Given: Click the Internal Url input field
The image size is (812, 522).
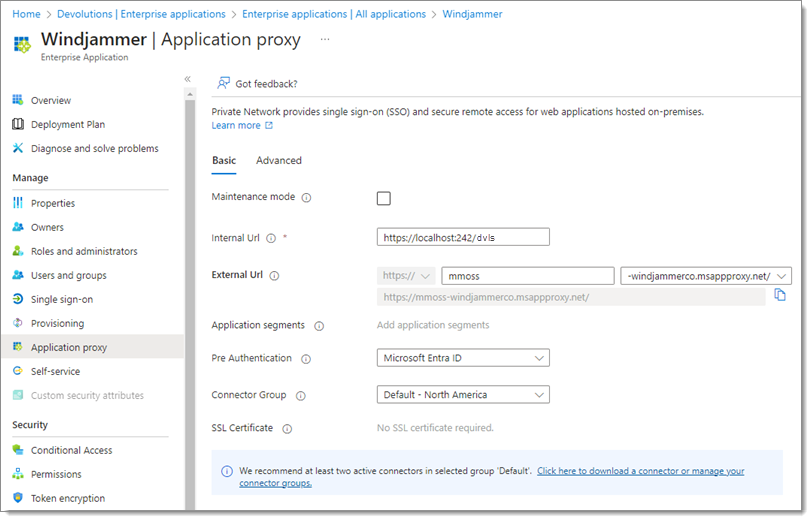Looking at the screenshot, I should coord(463,237).
